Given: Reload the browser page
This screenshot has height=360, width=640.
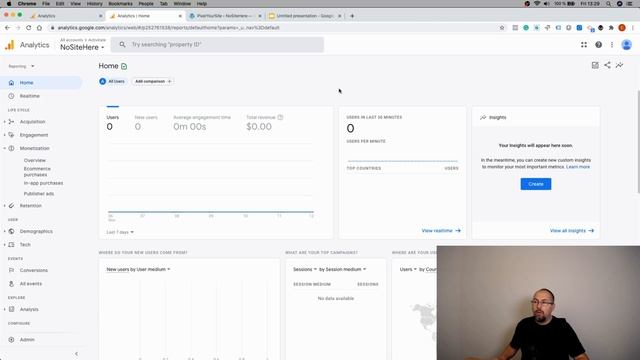Looking at the screenshot, I should point(29,28).
